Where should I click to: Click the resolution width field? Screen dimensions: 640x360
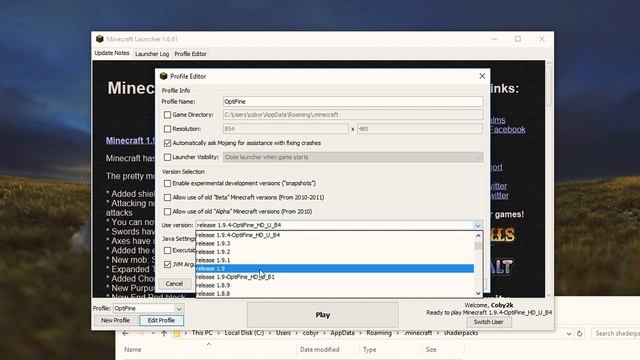[286, 129]
